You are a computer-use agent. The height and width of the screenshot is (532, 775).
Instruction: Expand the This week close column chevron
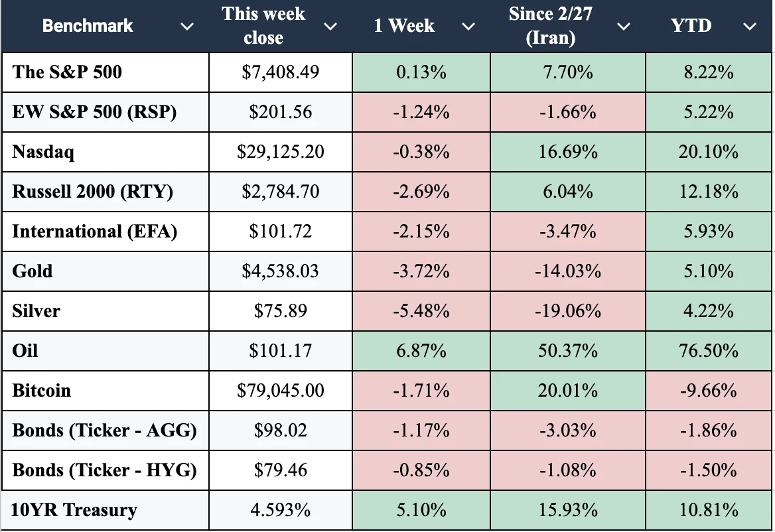click(330, 27)
